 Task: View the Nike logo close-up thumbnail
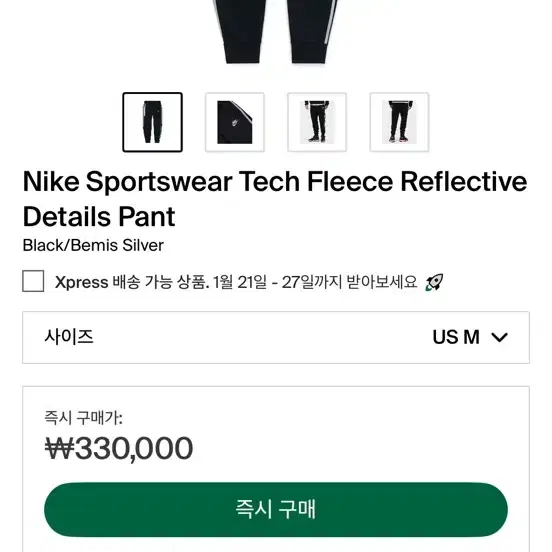235,122
